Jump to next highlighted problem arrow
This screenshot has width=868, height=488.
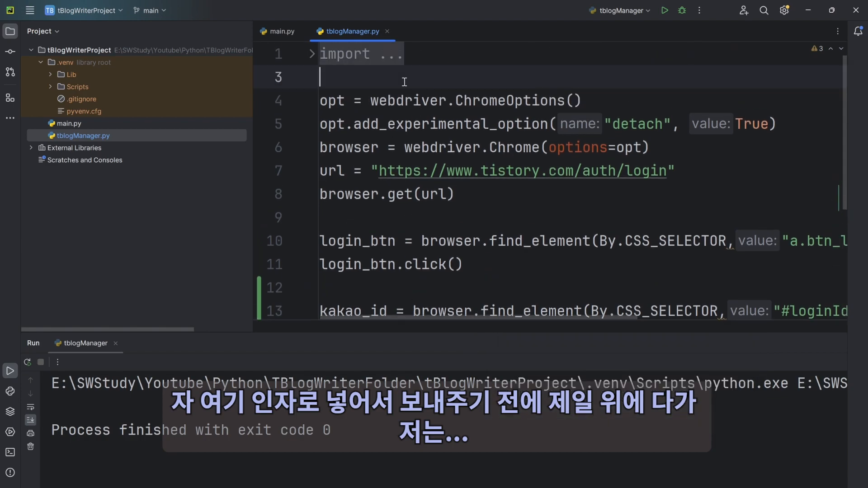click(841, 48)
